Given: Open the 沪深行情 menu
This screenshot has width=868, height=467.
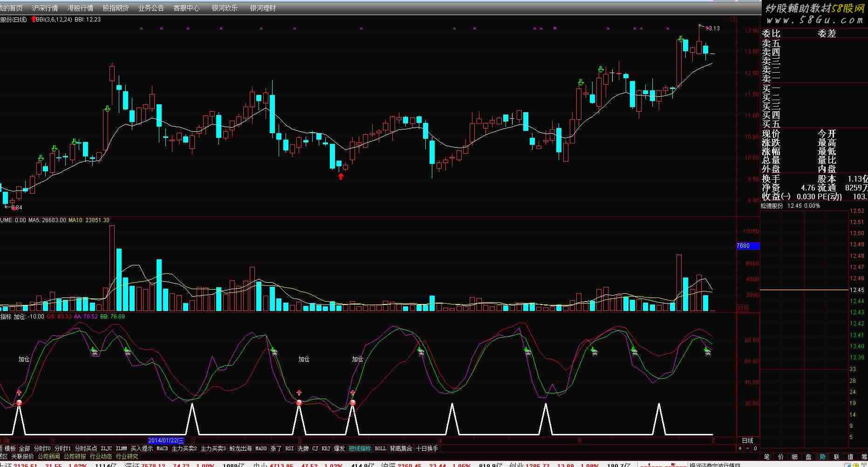Looking at the screenshot, I should click(45, 8).
